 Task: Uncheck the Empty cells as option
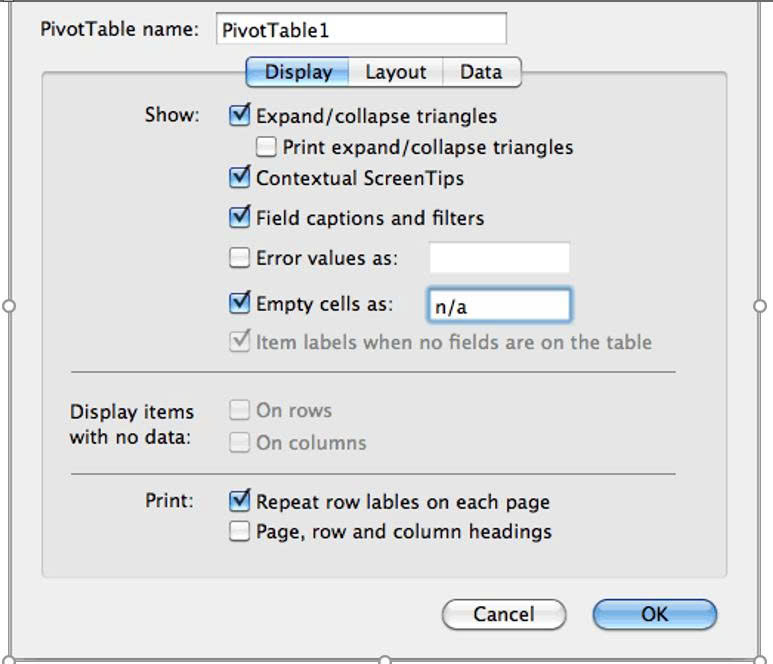click(240, 304)
